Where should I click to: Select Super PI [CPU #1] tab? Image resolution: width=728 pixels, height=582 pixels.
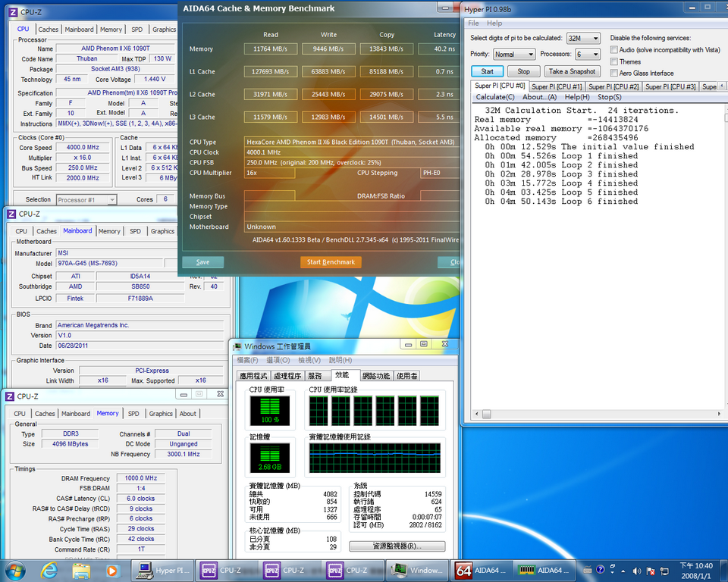tap(556, 87)
